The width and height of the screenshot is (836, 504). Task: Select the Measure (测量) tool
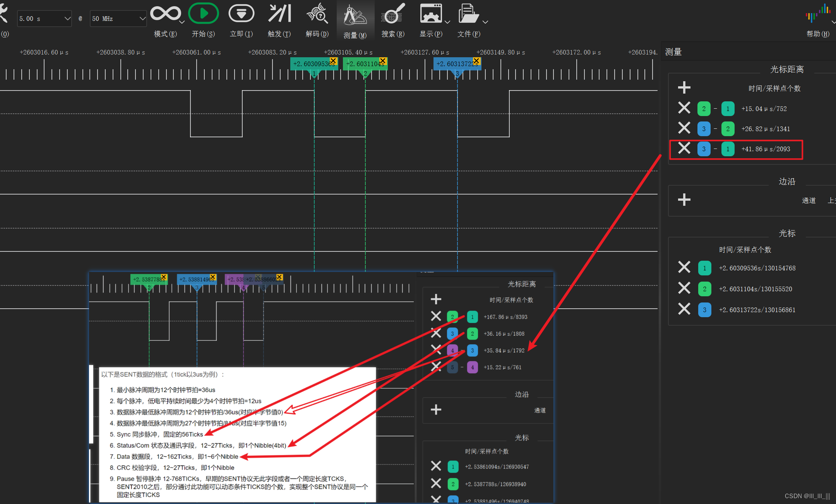pos(355,15)
